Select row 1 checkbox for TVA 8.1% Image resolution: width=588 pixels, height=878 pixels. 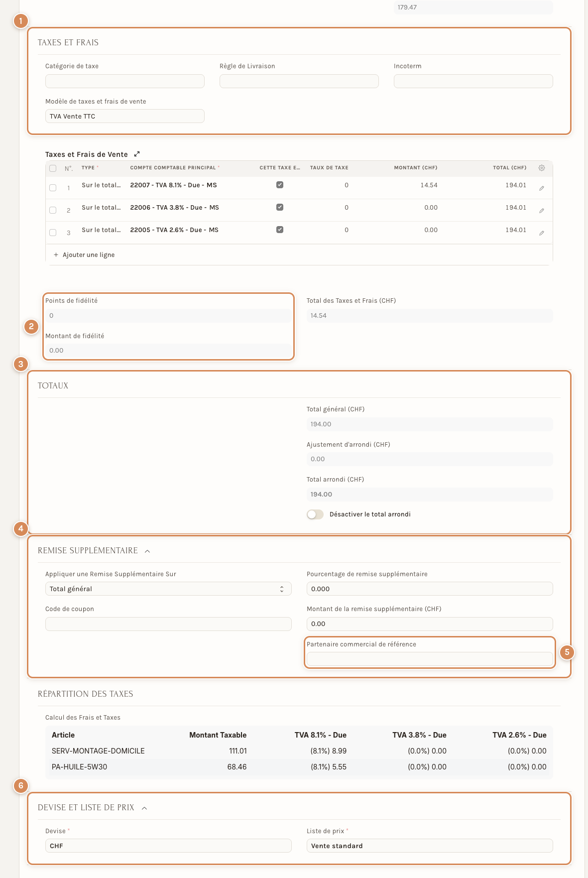(53, 188)
